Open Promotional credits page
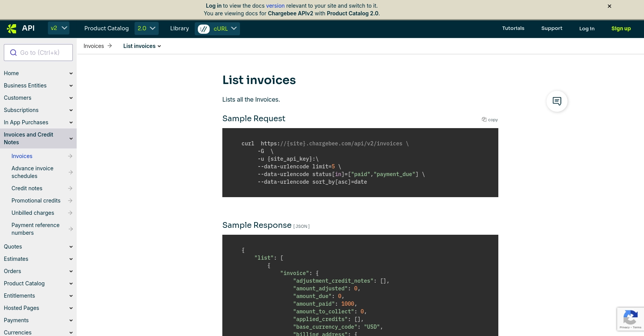Image resolution: width=644 pixels, height=336 pixels. pyautogui.click(x=36, y=201)
